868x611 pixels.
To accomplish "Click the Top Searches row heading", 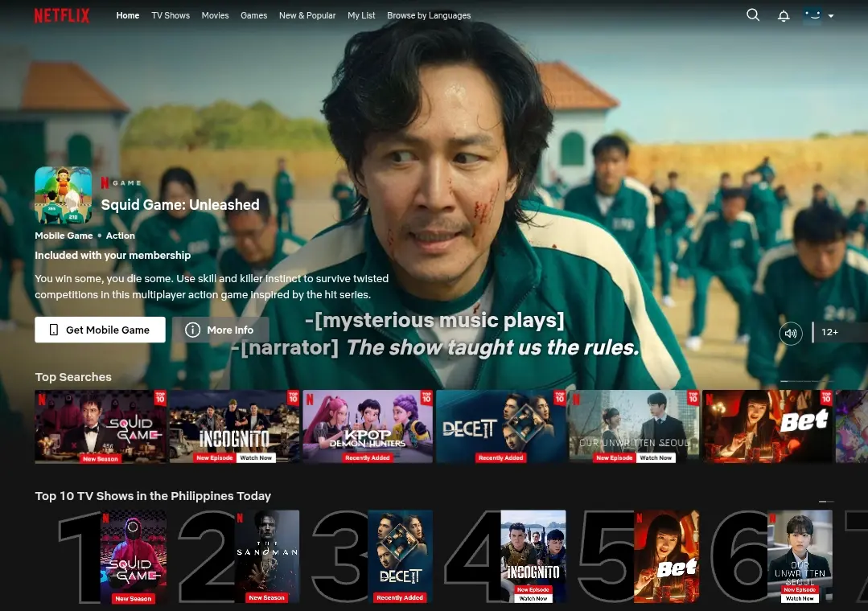I will click(73, 377).
